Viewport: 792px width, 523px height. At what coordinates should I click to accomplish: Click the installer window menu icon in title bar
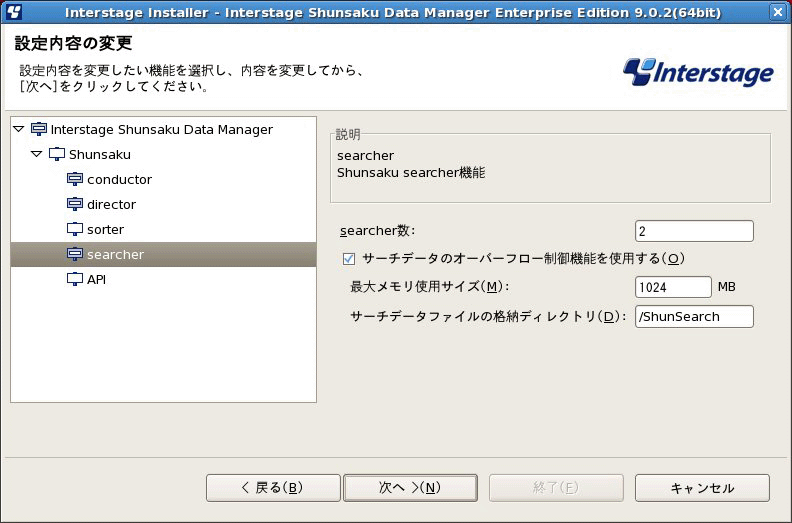14,12
